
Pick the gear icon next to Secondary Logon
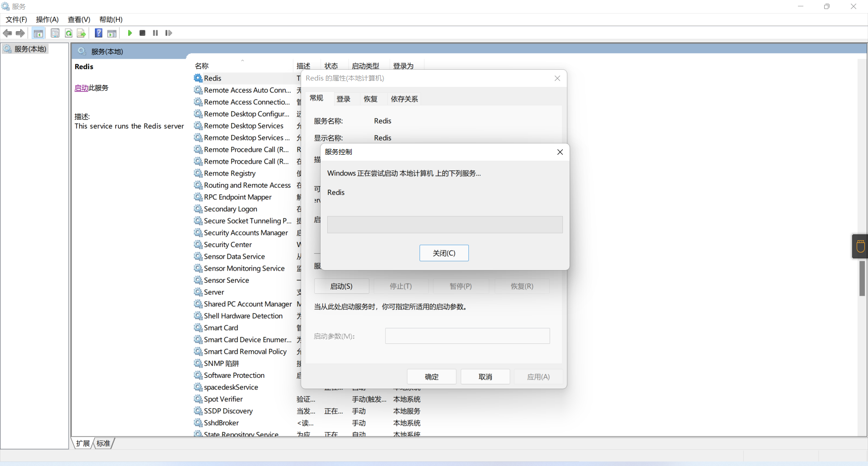click(198, 209)
